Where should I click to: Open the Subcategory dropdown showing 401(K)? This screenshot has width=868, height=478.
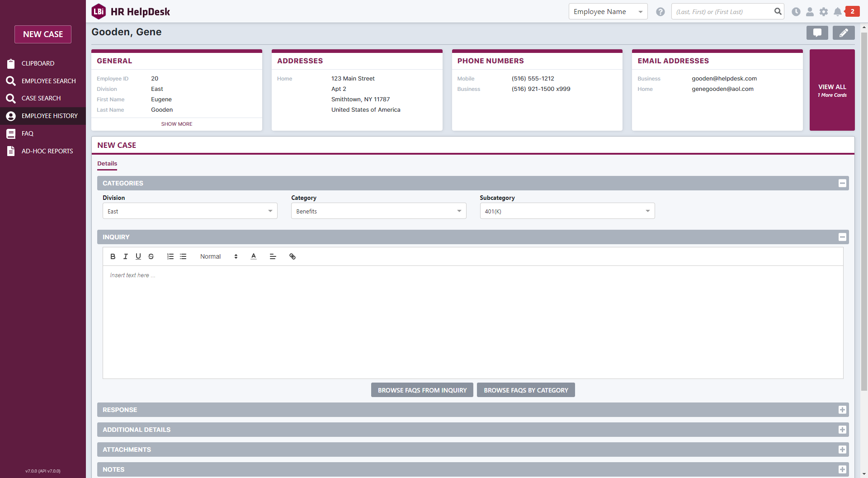(x=567, y=211)
